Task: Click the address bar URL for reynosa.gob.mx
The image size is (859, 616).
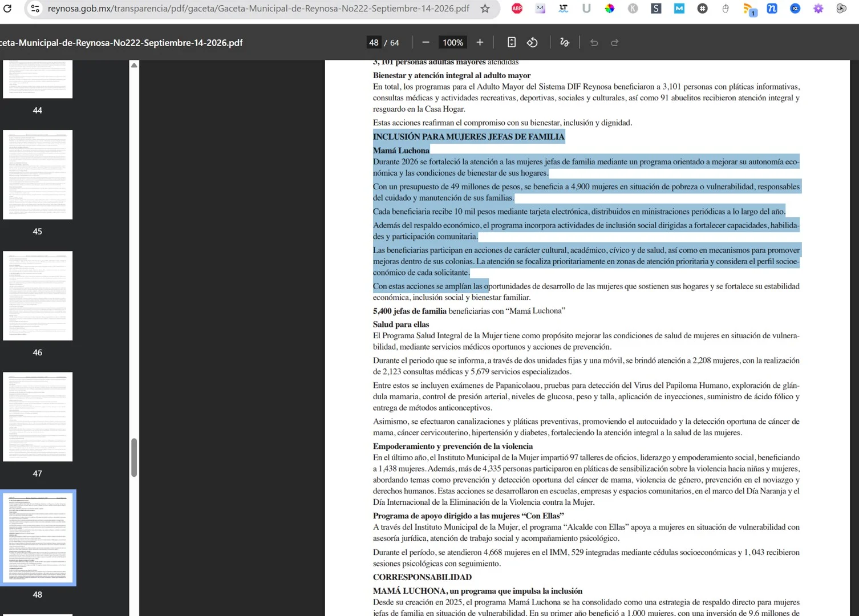Action: pos(258,9)
